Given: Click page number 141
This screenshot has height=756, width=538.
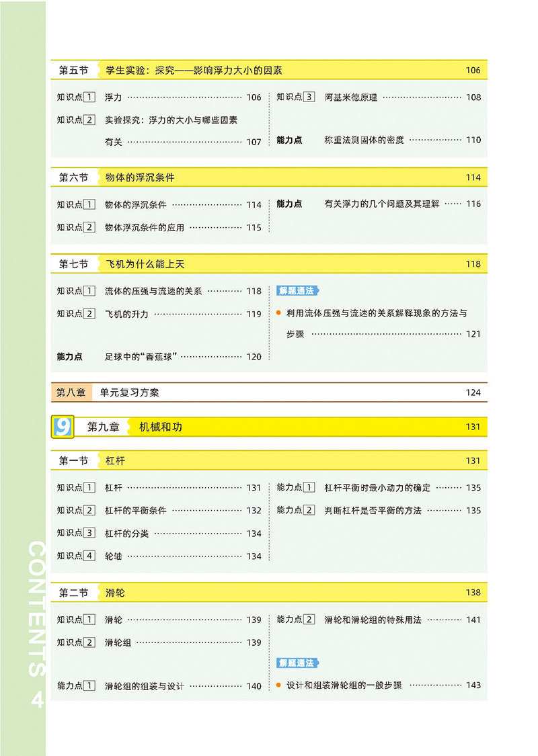Looking at the screenshot, I should pos(473,620).
